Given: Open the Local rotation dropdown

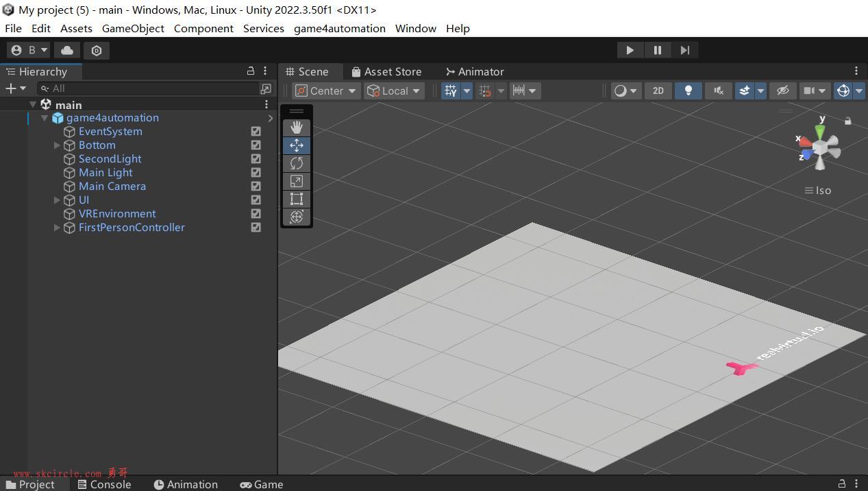Looking at the screenshot, I should click(394, 91).
